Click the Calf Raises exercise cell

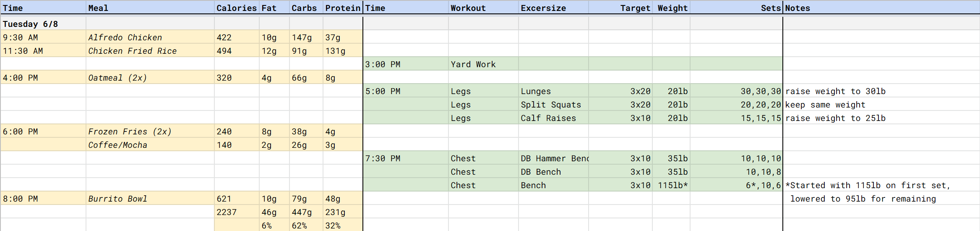pyautogui.click(x=548, y=118)
